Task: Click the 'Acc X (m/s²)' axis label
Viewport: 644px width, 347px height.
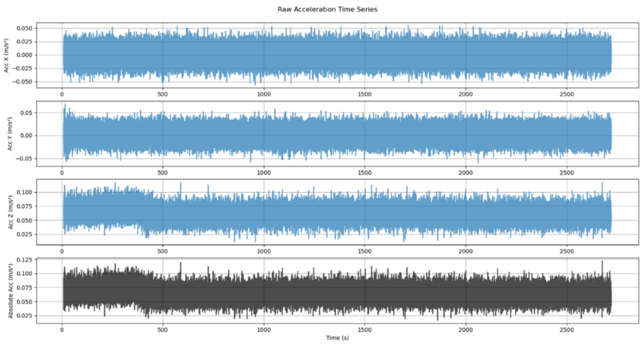Action: [7, 56]
